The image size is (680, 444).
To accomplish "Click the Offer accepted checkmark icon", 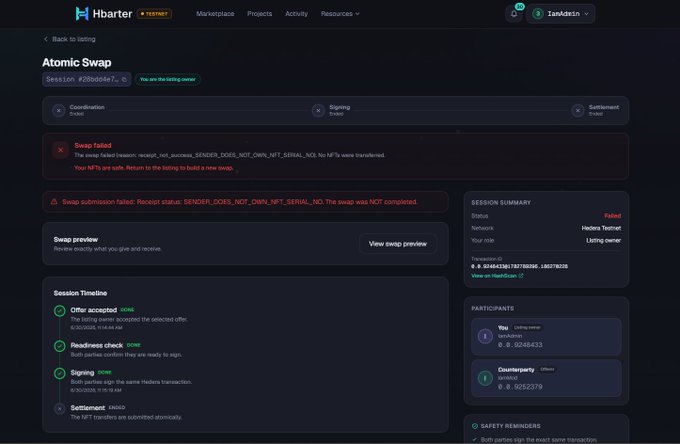I will coord(60,311).
